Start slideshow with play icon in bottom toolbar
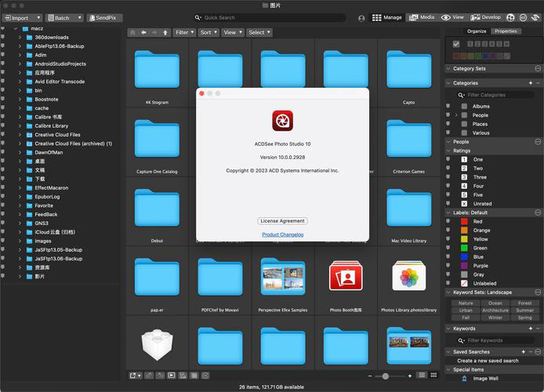This screenshot has width=544, height=392. 172,376
